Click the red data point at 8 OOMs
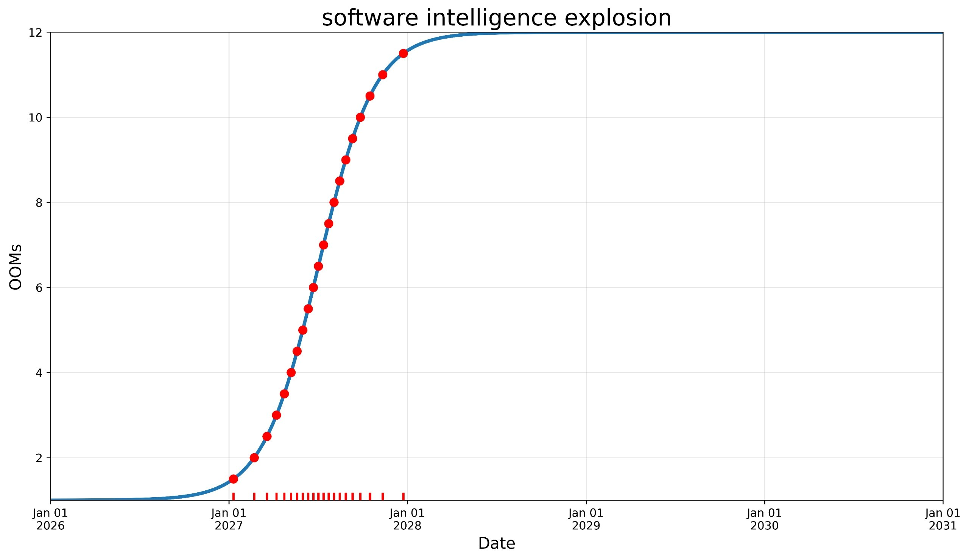 pos(334,202)
